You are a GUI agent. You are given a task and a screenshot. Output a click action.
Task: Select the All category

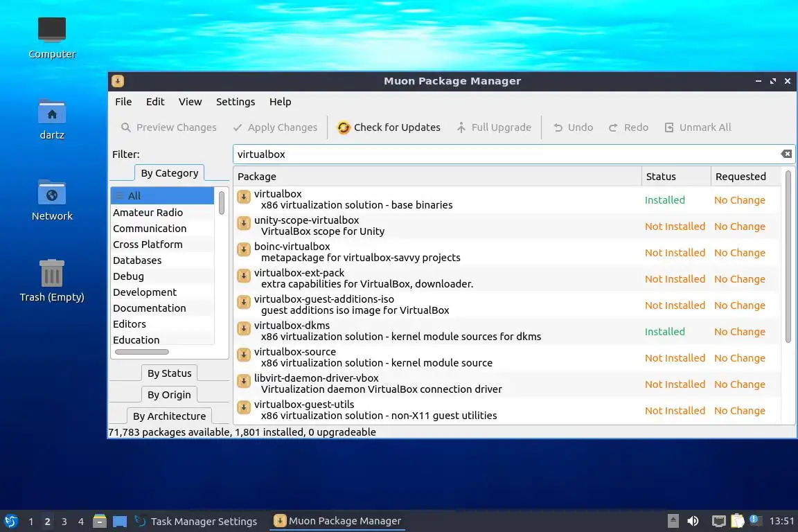(x=162, y=195)
